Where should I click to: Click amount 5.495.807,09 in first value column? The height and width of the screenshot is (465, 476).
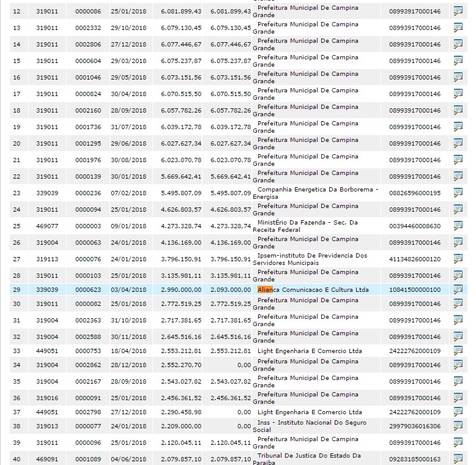point(181,193)
